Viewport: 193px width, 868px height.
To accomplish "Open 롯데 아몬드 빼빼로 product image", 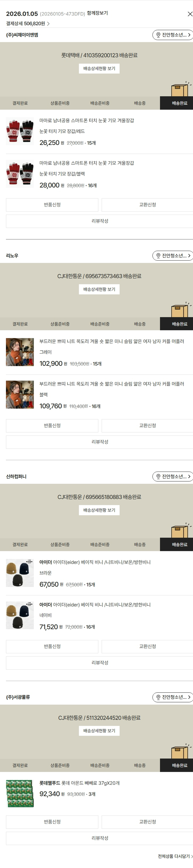I will [x=20, y=793].
